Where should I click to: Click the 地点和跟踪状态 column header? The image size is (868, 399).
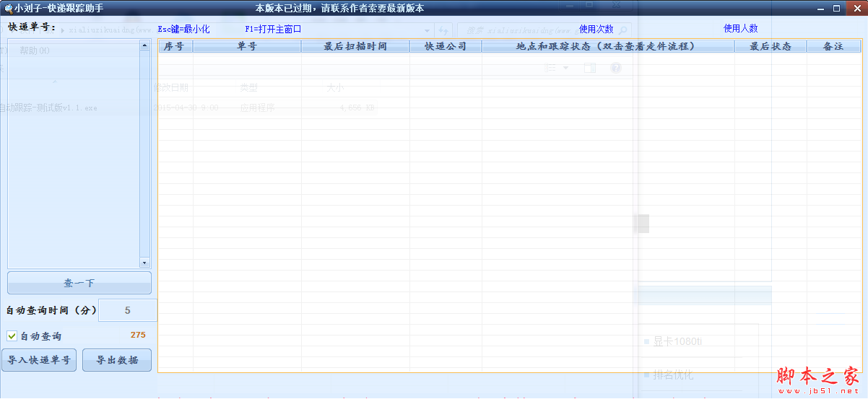click(608, 46)
